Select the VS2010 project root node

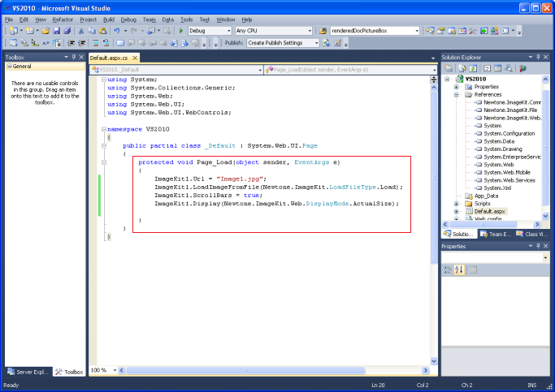475,79
